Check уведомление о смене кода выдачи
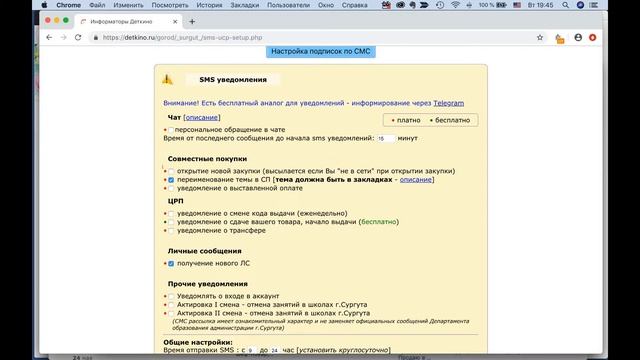The width and height of the screenshot is (640, 360). (171, 213)
